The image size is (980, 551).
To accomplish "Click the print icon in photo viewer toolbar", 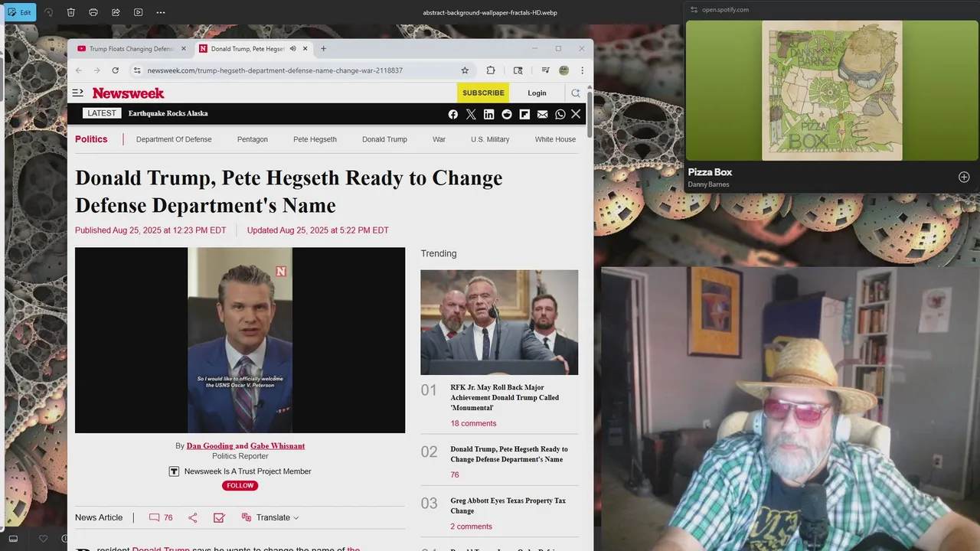I will tap(93, 12).
